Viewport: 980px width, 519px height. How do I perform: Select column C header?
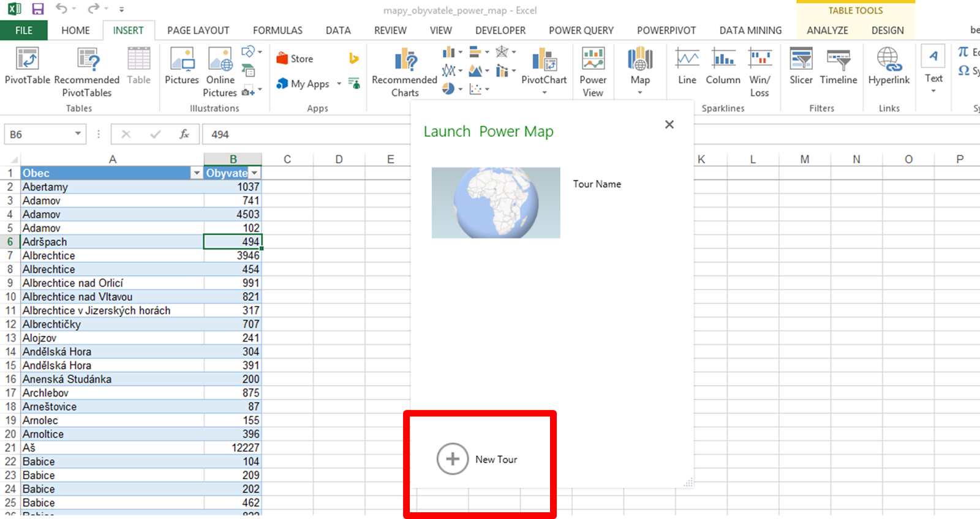287,159
